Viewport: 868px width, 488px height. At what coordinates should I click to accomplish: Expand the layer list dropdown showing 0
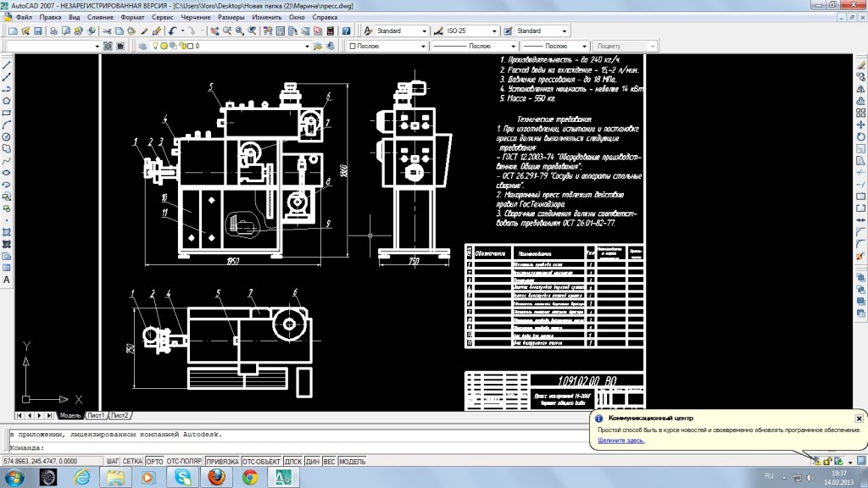point(307,46)
